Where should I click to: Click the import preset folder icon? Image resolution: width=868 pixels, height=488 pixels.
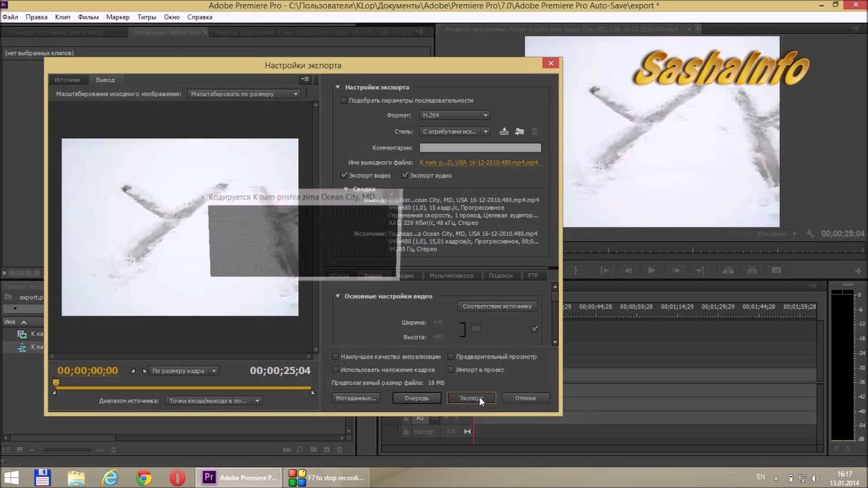click(x=519, y=131)
